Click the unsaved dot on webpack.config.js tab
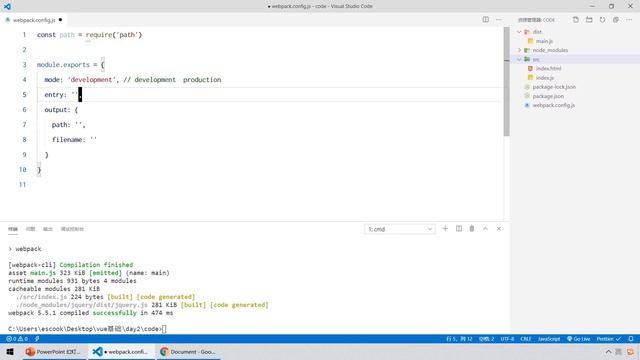 pyautogui.click(x=60, y=20)
